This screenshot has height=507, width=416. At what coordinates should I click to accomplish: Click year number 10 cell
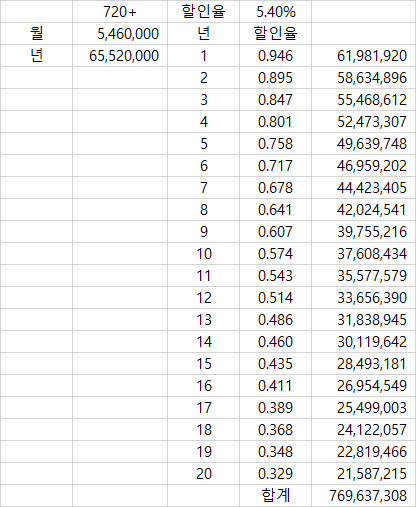[x=203, y=254]
